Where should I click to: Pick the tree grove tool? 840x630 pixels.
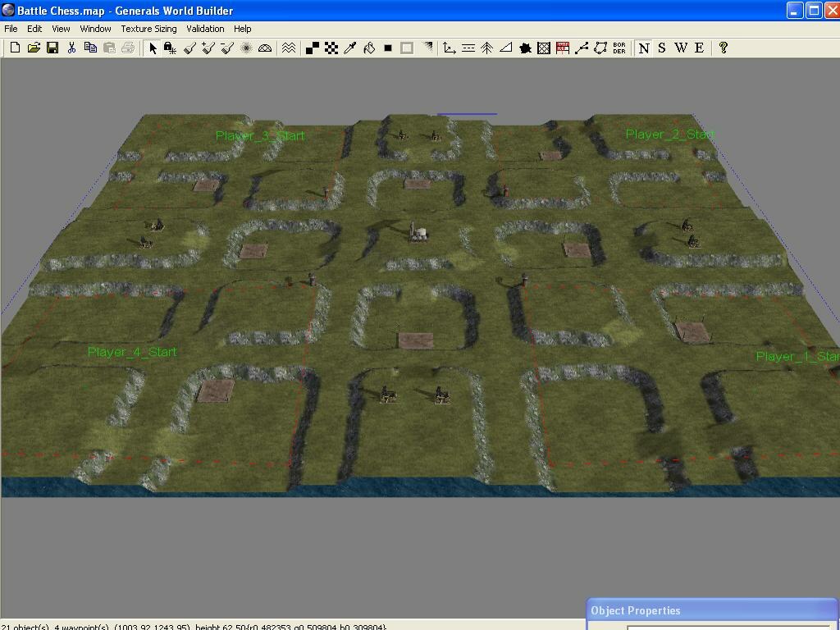pos(487,48)
